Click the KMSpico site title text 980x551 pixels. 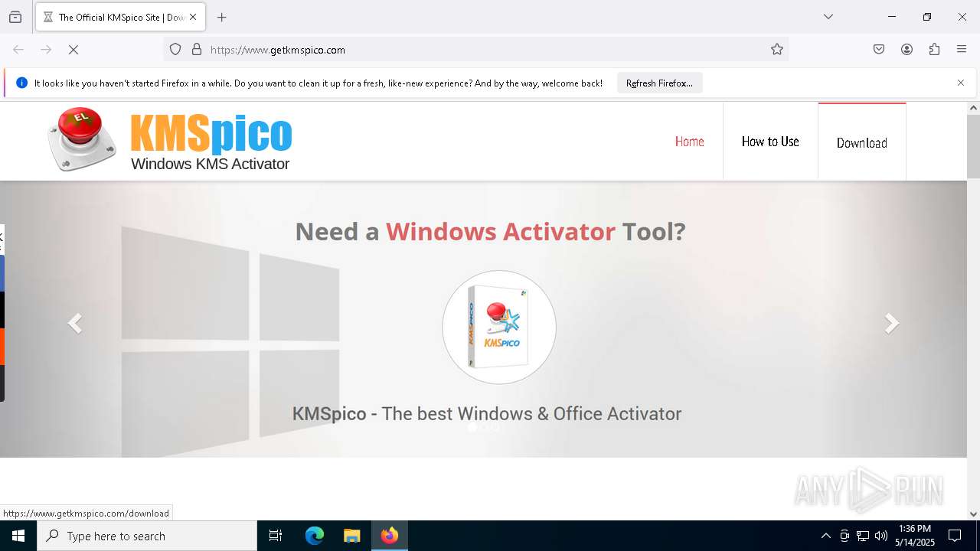coord(211,133)
